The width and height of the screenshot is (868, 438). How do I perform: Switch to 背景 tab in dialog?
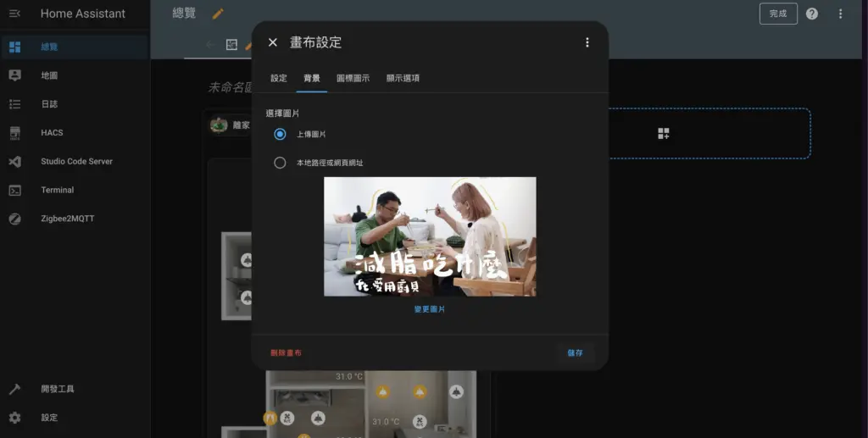[312, 79]
